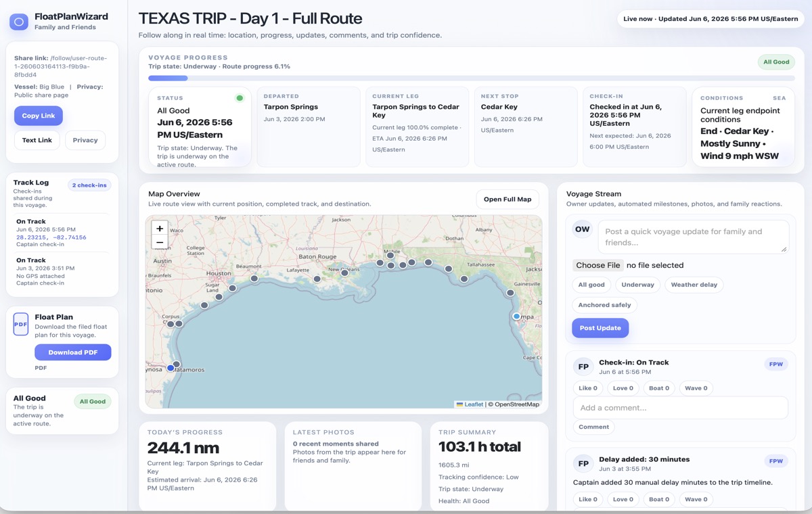Viewport: 812px width, 514px height.
Task: Click the PDF file icon in Float Plan
Action: 21,324
